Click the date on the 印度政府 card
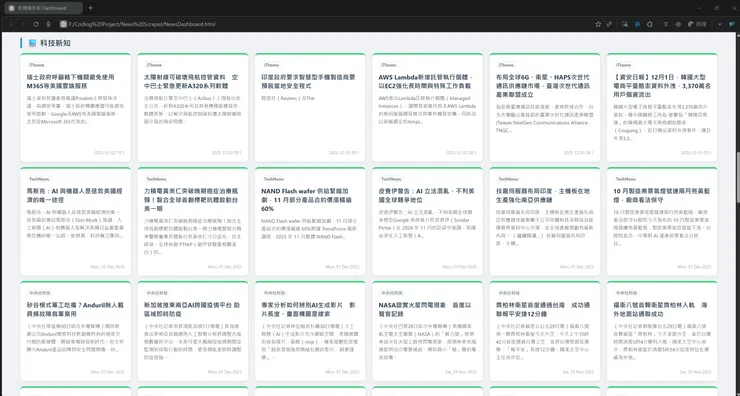 pos(344,153)
